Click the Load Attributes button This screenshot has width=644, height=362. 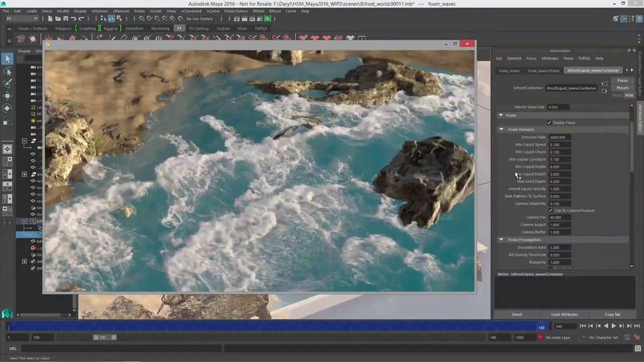(564, 314)
